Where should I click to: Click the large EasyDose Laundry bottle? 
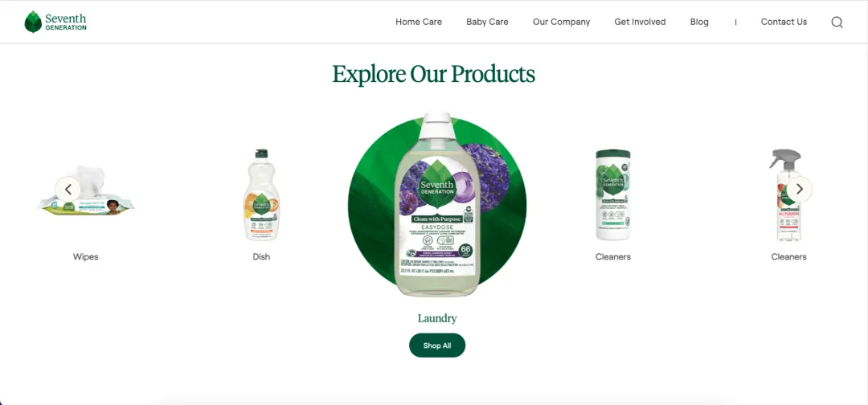(x=437, y=203)
